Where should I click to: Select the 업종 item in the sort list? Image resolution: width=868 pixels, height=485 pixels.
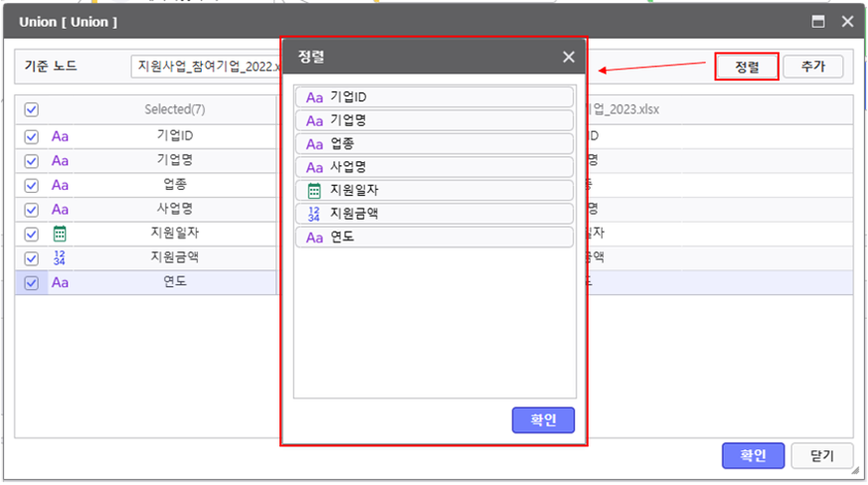pos(434,144)
